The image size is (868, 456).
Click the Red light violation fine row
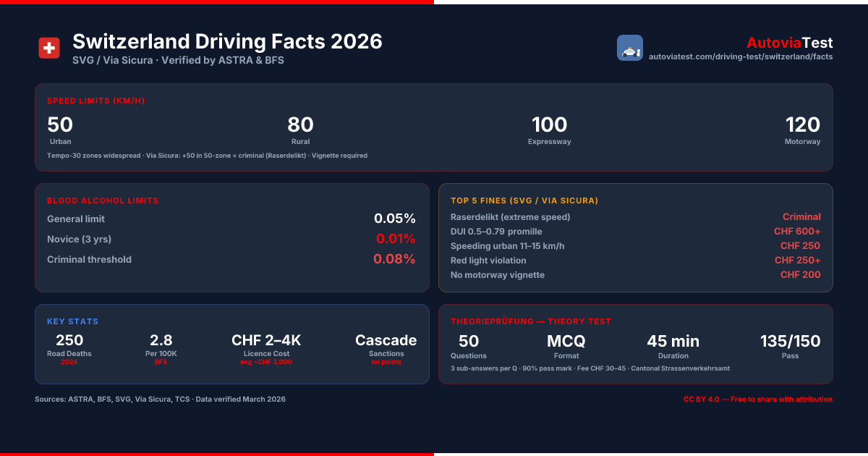636,261
